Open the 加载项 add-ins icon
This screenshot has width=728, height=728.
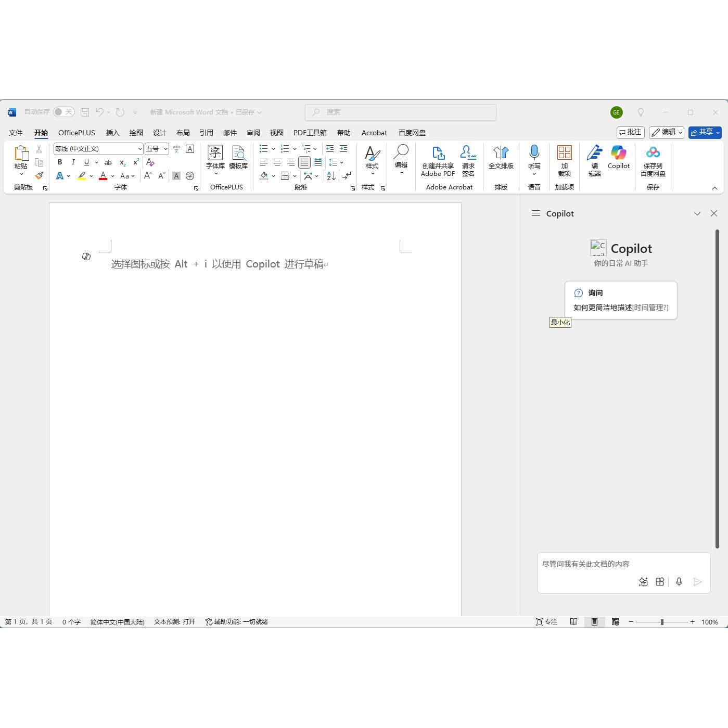click(x=565, y=161)
